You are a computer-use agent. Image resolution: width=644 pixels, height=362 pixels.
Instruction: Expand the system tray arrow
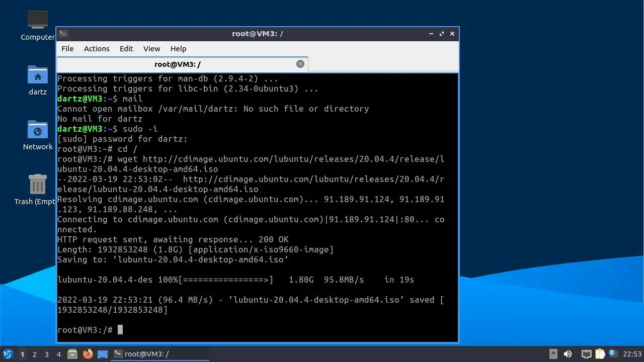tap(553, 354)
